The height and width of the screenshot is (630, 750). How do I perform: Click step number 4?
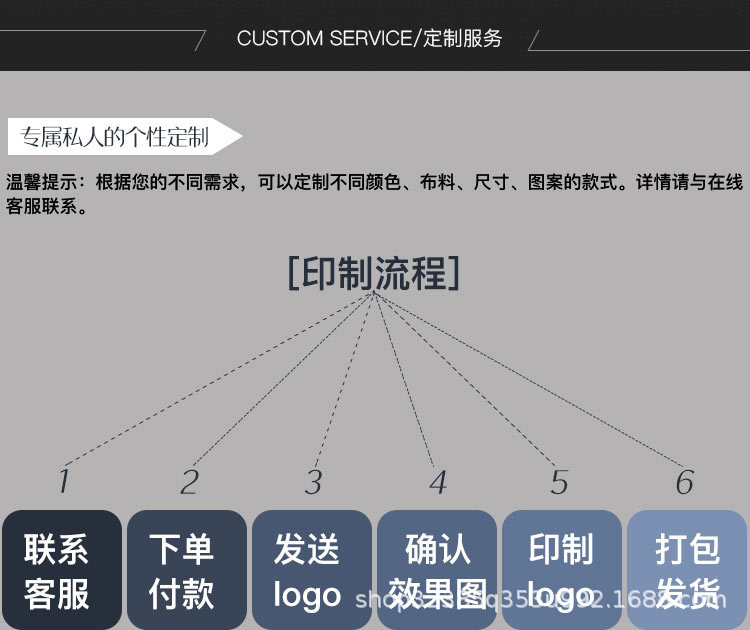point(438,482)
